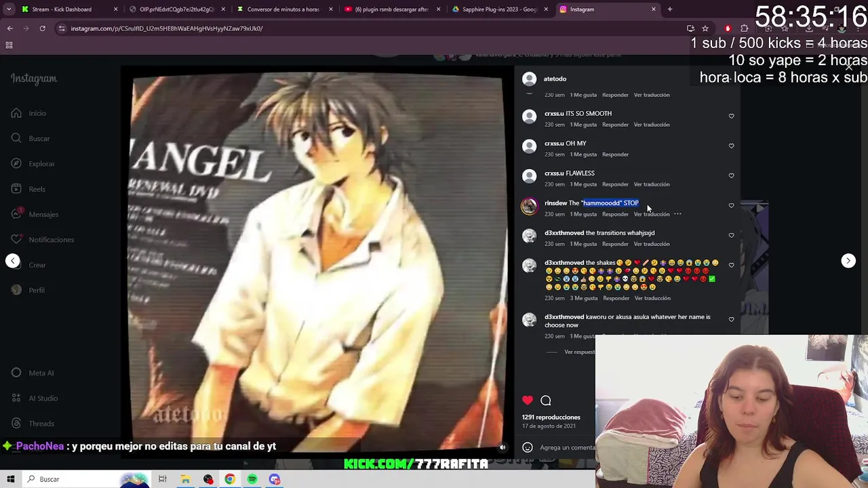The image size is (868, 488).
Task: Open atetodo profile from post header
Action: 555,79
